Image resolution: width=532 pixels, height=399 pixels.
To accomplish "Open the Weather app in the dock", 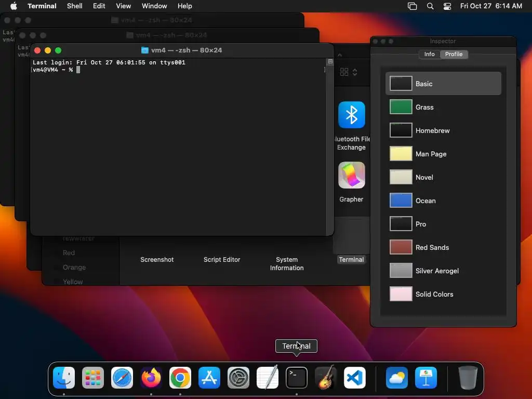I will click(396, 378).
